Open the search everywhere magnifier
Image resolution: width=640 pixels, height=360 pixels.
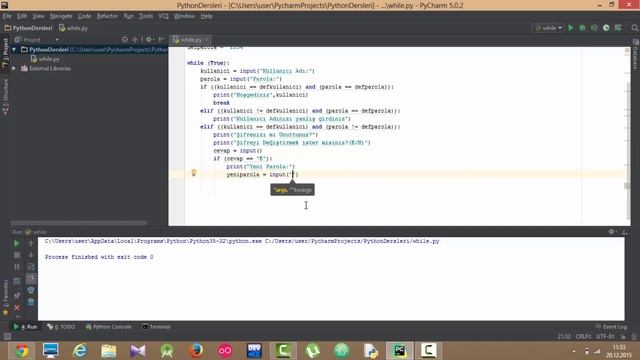(634, 28)
